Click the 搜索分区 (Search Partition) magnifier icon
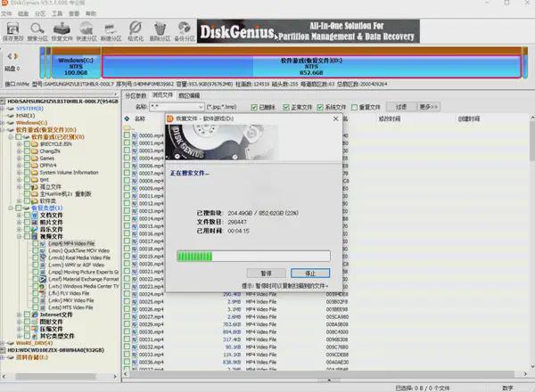This screenshot has height=392, width=535. pos(37,32)
